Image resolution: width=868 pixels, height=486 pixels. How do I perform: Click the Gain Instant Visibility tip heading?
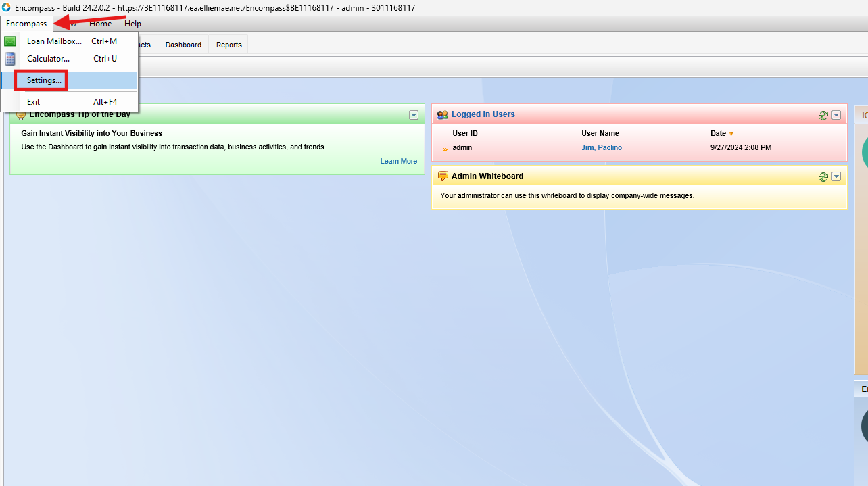coord(92,133)
